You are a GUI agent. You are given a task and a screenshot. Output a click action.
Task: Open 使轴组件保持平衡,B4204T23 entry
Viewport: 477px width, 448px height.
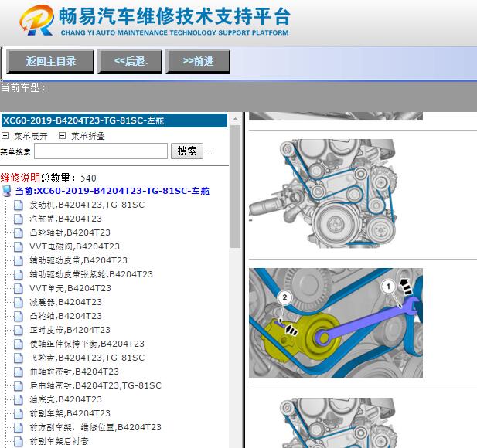pyautogui.click(x=87, y=344)
